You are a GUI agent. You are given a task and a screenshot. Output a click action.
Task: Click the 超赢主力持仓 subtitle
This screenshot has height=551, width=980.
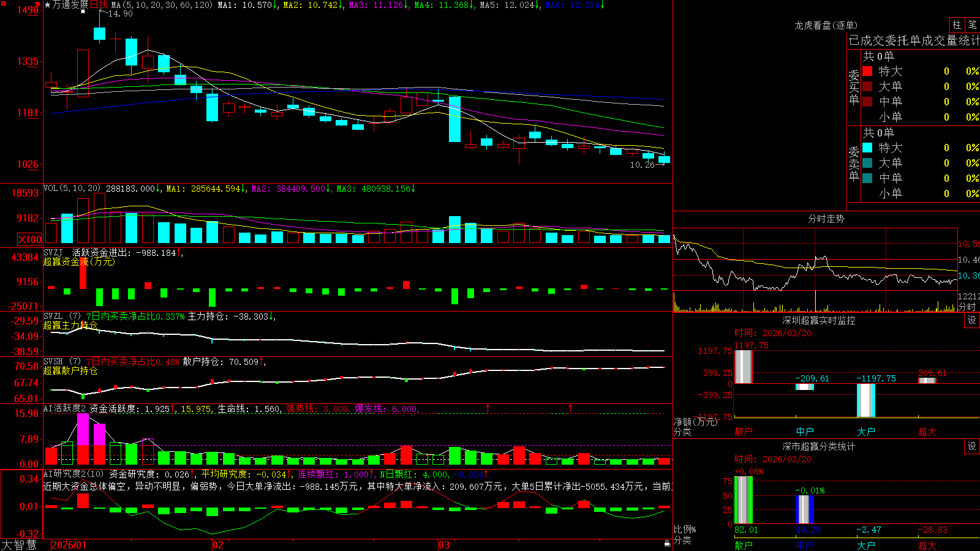coord(70,325)
